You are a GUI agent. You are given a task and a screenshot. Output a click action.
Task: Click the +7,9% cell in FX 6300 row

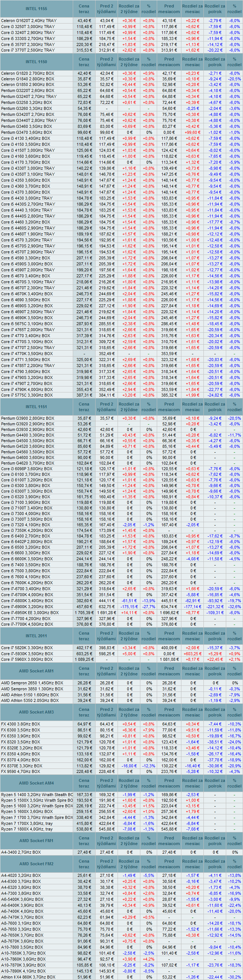coord(149,730)
